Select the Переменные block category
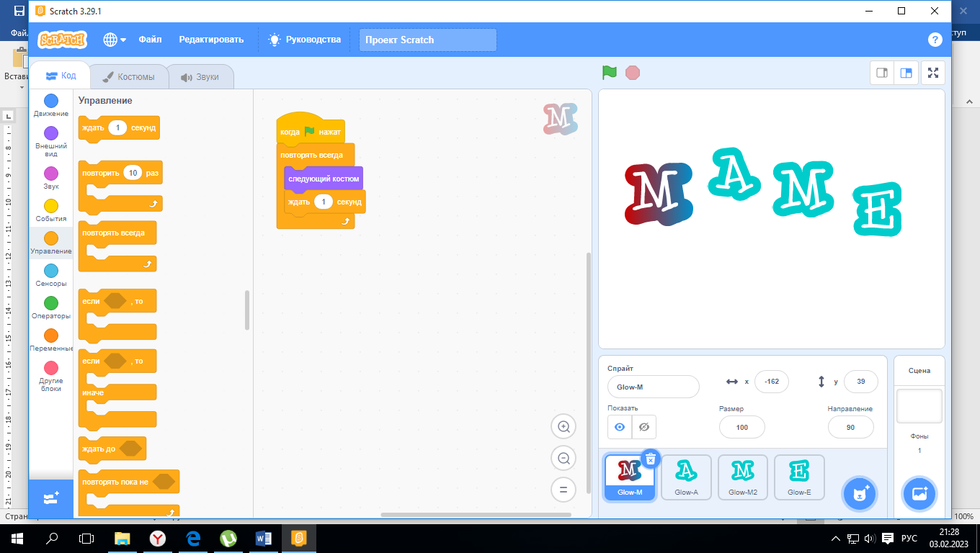Screen dimensions: 980x553 coord(51,340)
